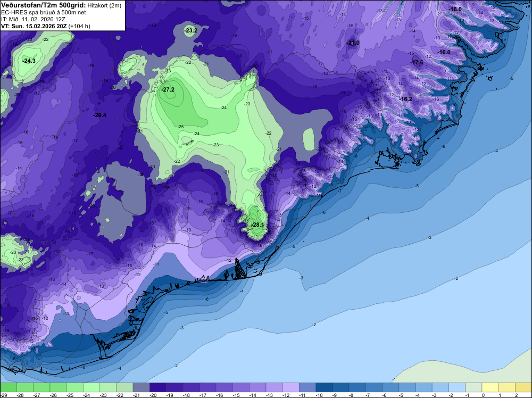The width and height of the screenshot is (532, 398).
Task: Select the 'IT: Mið. 11. 02. 2026 12Z' line
Action: tap(33, 19)
